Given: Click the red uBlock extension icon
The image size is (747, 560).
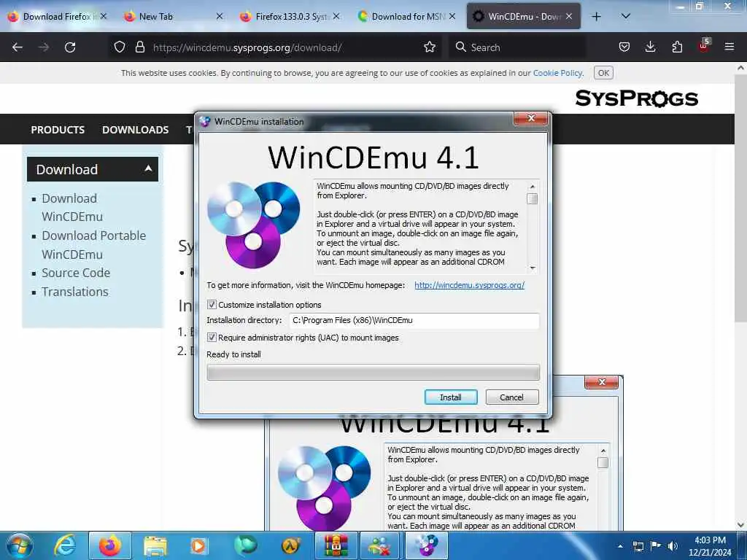Looking at the screenshot, I should (x=704, y=46).
